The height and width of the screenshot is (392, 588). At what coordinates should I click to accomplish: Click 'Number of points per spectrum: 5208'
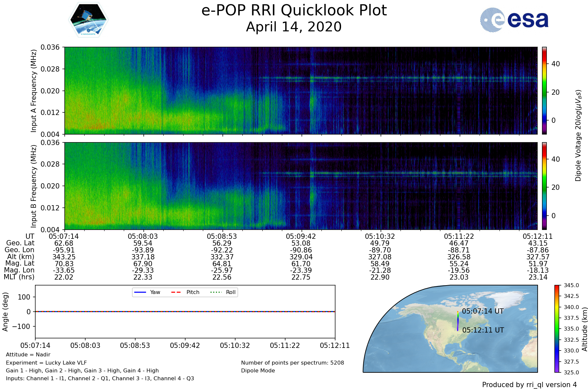292,363
